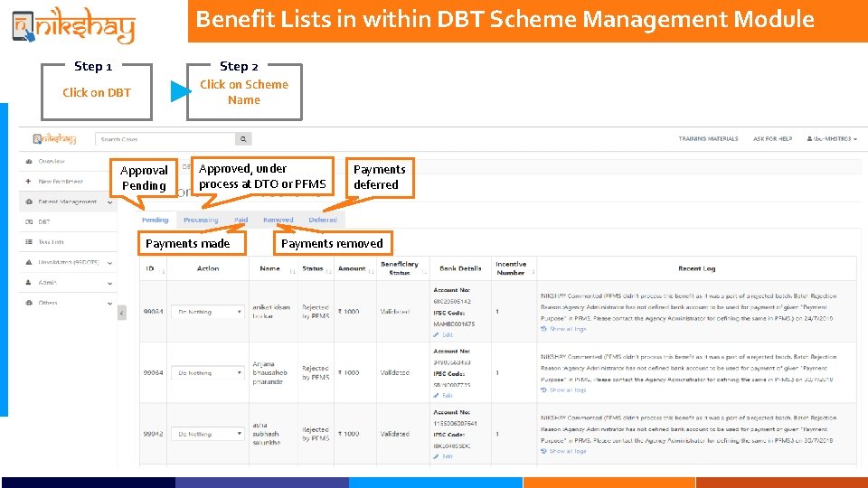Sort by Name using its sort arrows

click(293, 271)
